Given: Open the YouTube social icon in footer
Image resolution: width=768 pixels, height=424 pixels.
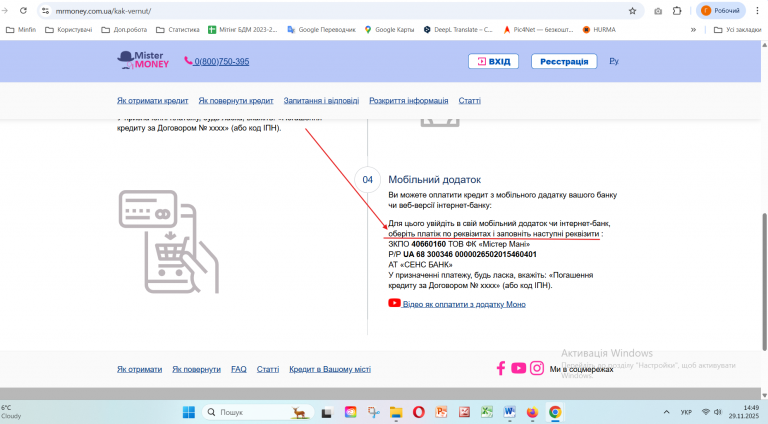Looking at the screenshot, I should tap(518, 368).
